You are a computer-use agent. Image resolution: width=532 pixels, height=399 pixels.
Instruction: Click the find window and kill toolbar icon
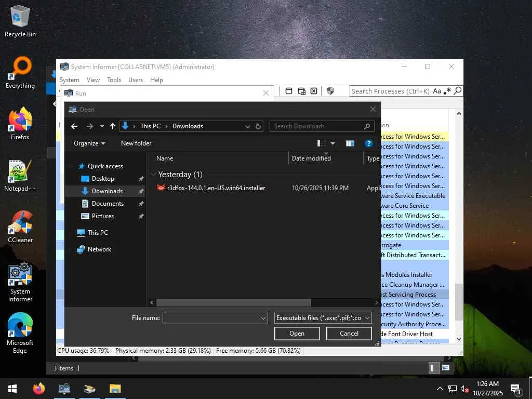(314, 91)
